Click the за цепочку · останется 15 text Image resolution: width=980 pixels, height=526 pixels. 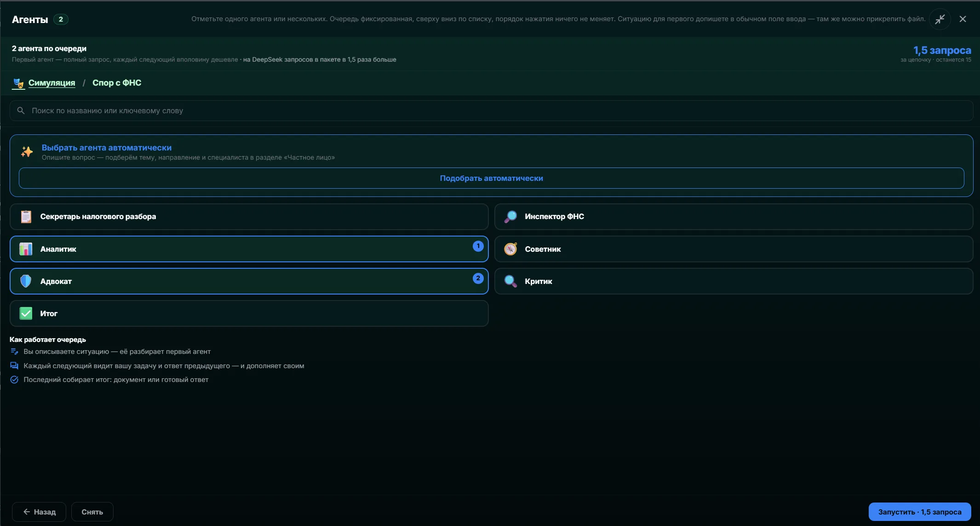936,60
